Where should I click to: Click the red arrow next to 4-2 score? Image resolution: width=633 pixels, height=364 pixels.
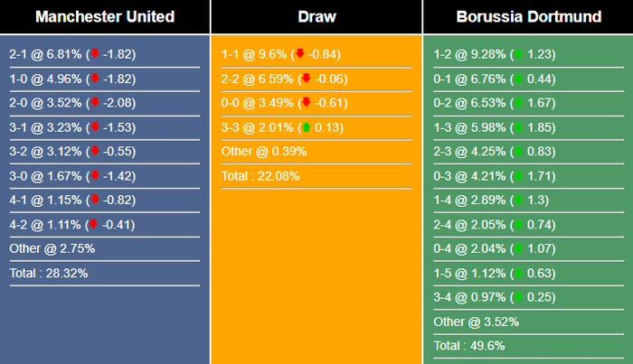pyautogui.click(x=95, y=224)
